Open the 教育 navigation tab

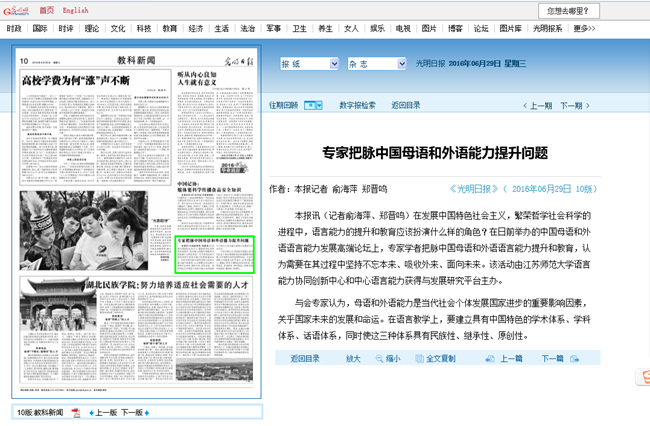tap(170, 29)
